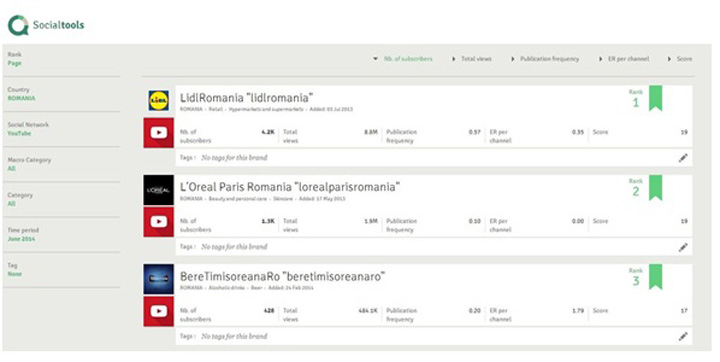
Task: Change the Time period filter June 2014
Action: (21, 239)
